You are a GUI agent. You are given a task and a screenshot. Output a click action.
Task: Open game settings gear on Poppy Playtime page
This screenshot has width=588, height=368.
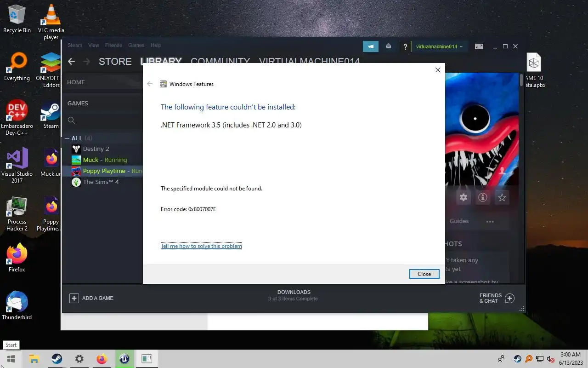[x=464, y=197]
